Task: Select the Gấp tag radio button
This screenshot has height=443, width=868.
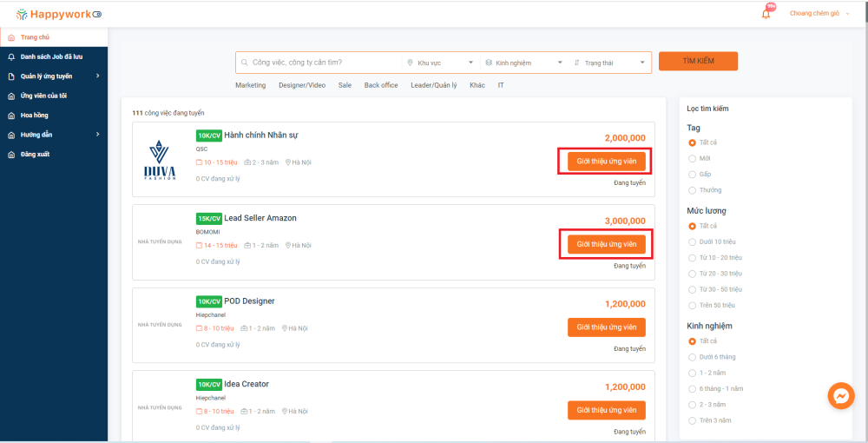Action: click(692, 174)
